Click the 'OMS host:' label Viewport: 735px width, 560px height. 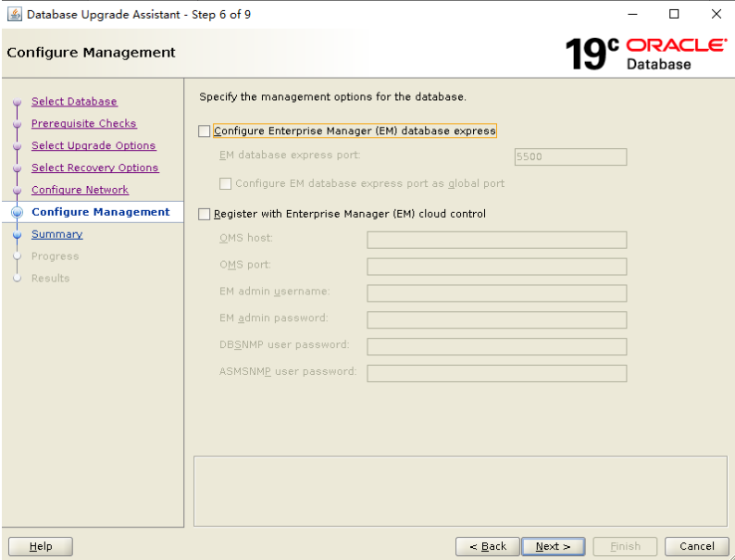(246, 238)
